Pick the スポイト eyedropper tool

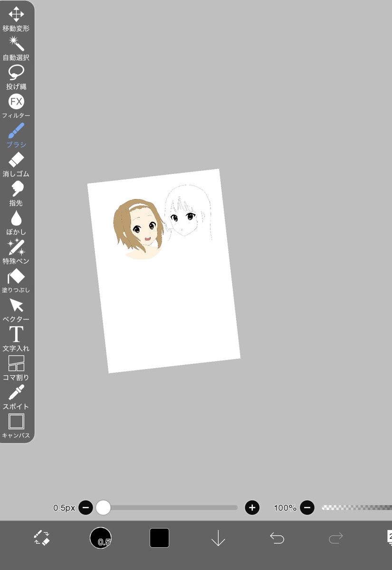point(16,397)
